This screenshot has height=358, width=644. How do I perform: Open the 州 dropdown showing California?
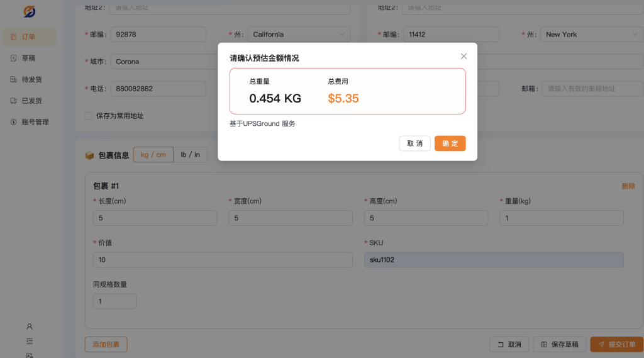[299, 35]
